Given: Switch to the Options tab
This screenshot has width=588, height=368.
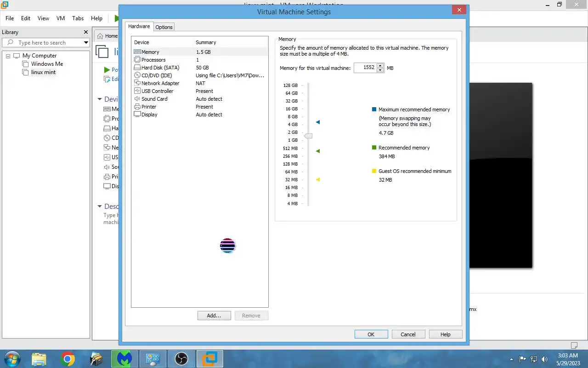Looking at the screenshot, I should (x=164, y=27).
